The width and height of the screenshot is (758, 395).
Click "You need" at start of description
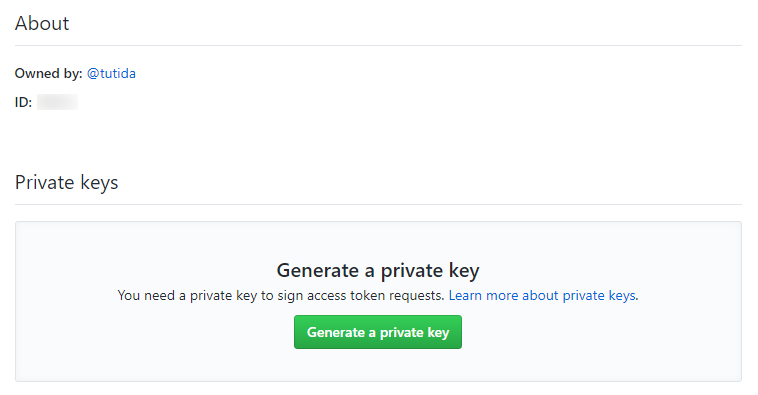[146, 295]
